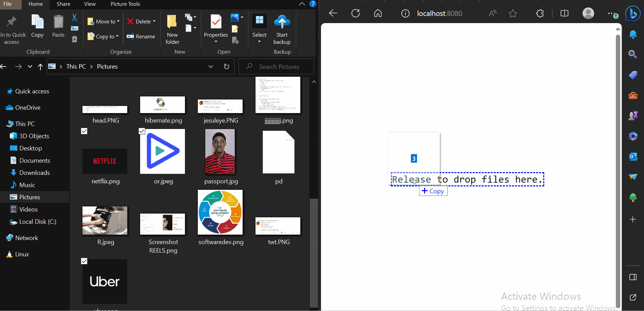Add a sidebar app with plus icon
This screenshot has height=311, width=644.
coord(633,219)
